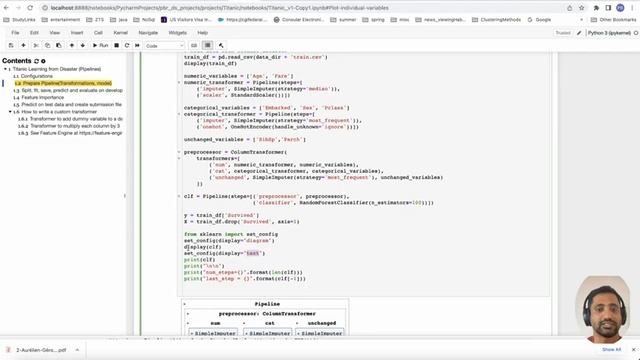This screenshot has height=360, width=640.
Task: Open the Chrome profile avatar
Action: 620,8
